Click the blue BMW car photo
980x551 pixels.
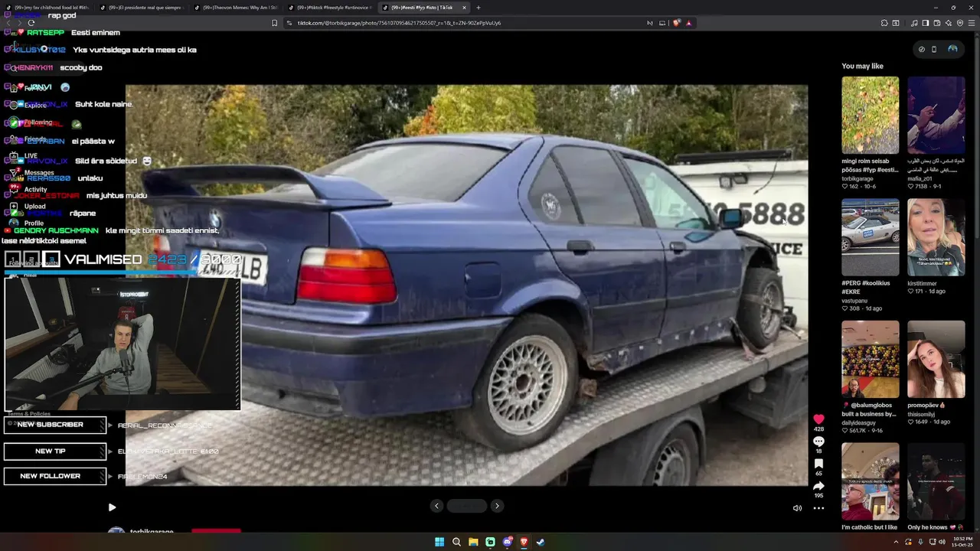(x=466, y=285)
